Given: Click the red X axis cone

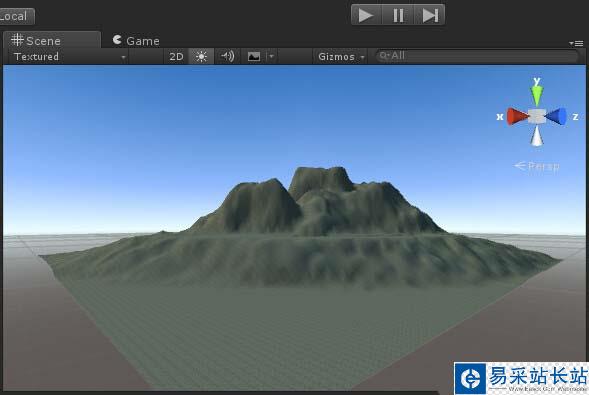Looking at the screenshot, I should 517,116.
